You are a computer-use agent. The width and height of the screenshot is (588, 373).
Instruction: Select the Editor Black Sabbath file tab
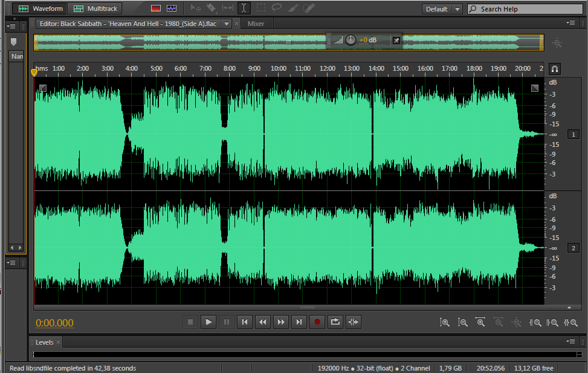(x=128, y=24)
